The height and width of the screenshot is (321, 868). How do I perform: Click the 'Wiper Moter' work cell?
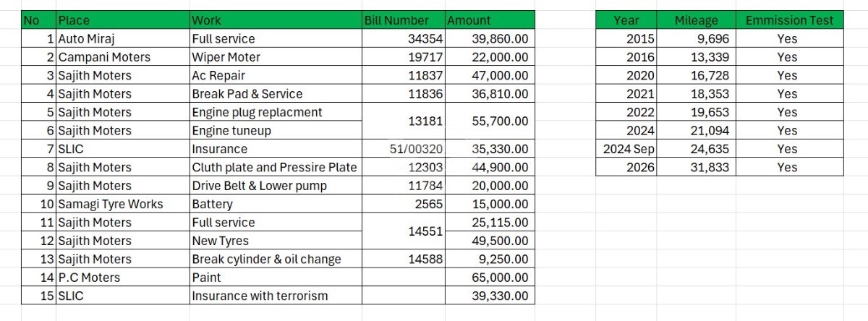point(275,57)
